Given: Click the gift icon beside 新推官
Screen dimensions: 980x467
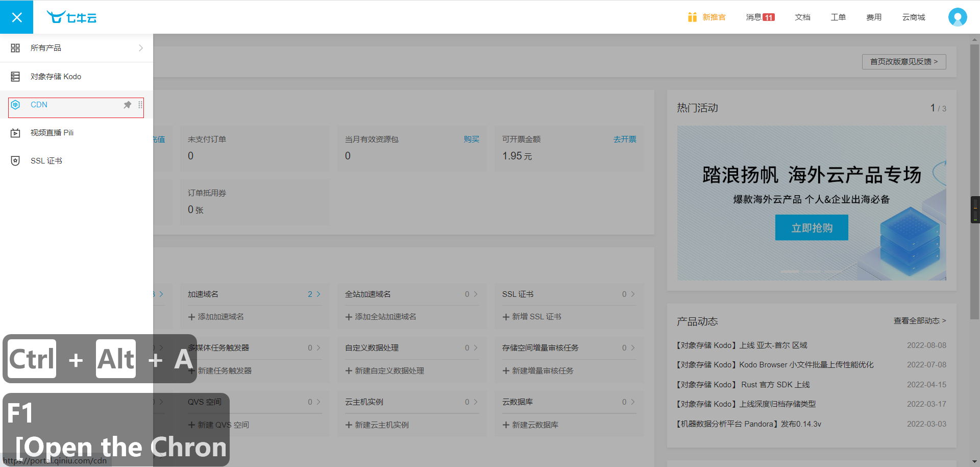Looking at the screenshot, I should 692,17.
